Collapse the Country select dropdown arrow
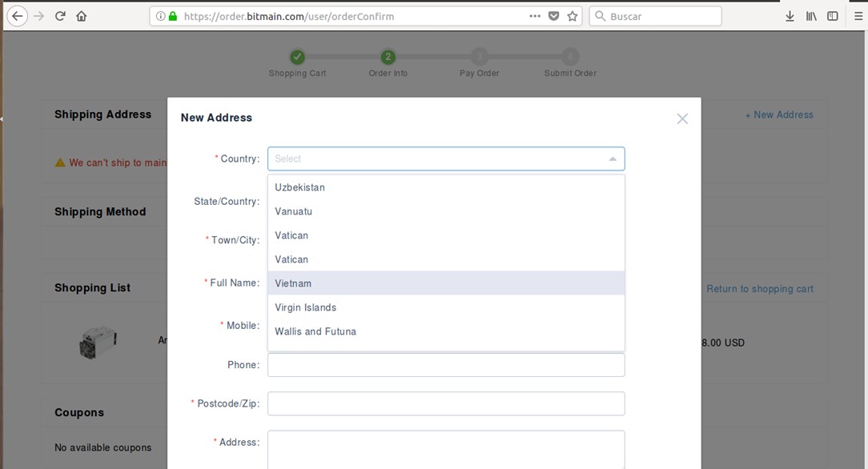The image size is (868, 469). [613, 159]
